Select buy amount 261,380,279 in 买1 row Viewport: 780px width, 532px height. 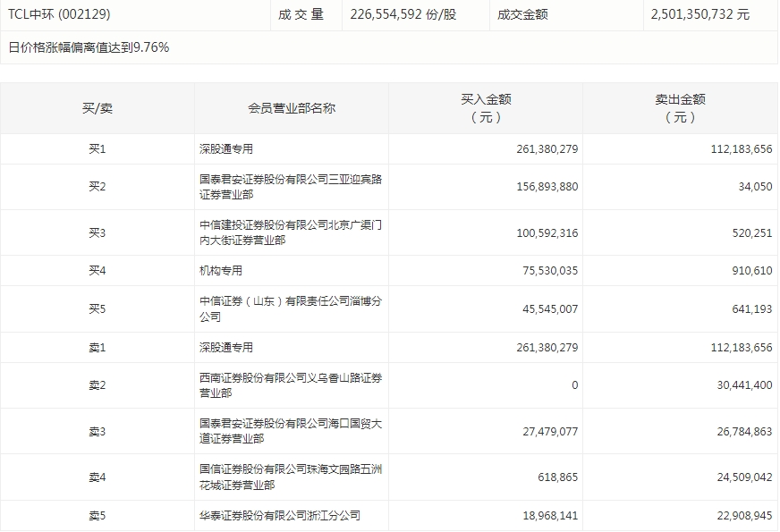(x=547, y=148)
